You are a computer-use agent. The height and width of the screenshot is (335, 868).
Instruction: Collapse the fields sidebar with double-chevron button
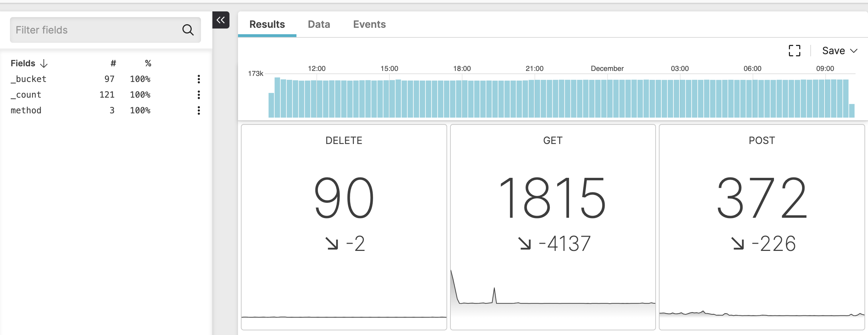pyautogui.click(x=221, y=20)
